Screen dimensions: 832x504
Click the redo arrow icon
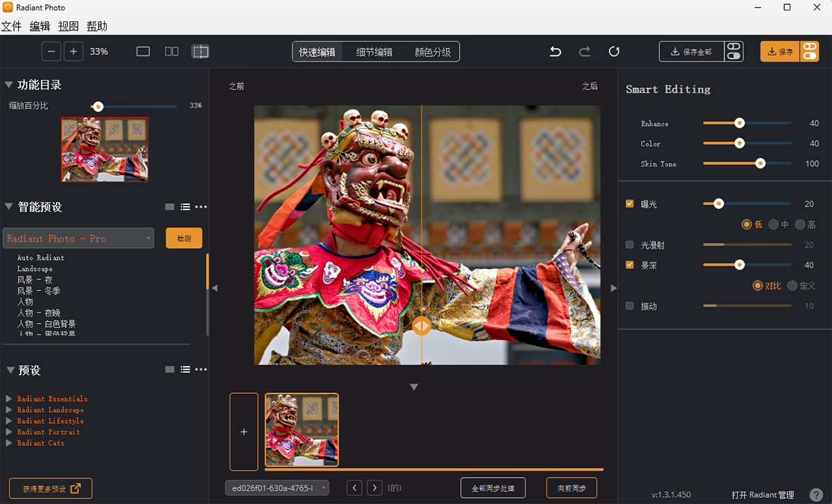coord(584,51)
